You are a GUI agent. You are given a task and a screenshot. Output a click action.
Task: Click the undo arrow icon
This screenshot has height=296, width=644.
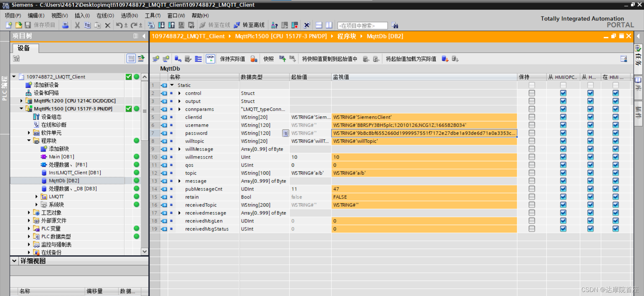pos(119,25)
